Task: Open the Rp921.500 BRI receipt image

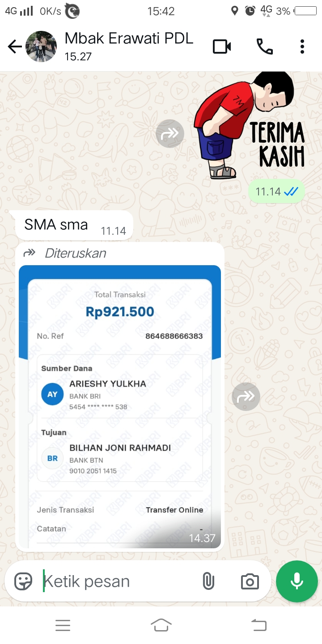Action: tap(120, 407)
